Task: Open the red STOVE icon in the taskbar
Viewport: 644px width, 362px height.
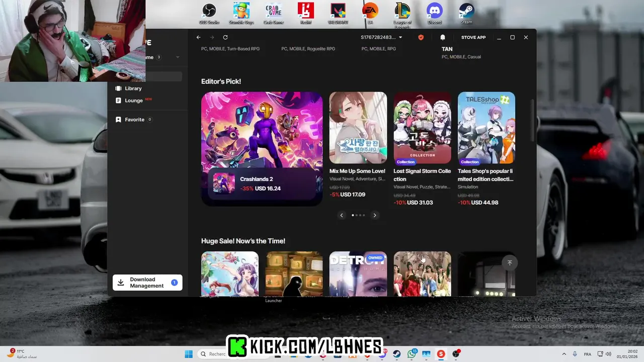Action: (x=441, y=354)
